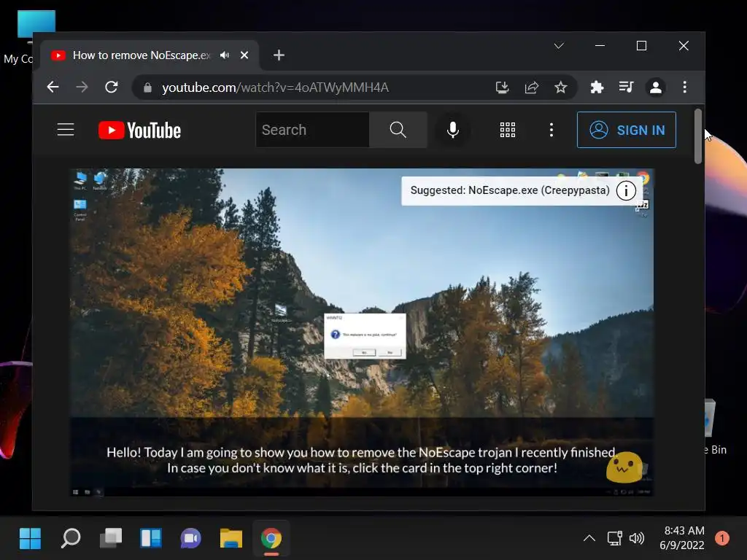Image resolution: width=747 pixels, height=560 pixels.
Task: Open Chrome profile avatar
Action: pyautogui.click(x=656, y=87)
